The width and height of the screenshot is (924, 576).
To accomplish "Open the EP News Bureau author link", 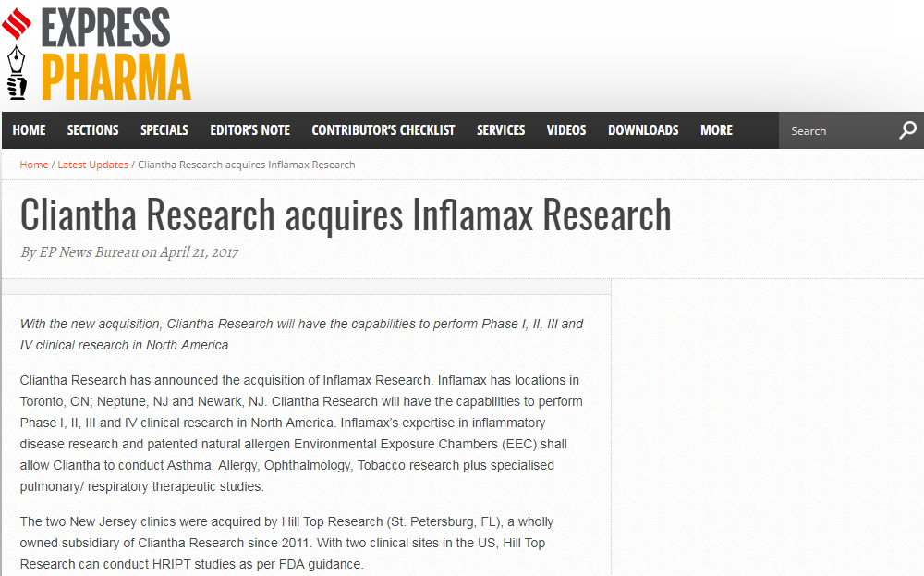I will 89,252.
